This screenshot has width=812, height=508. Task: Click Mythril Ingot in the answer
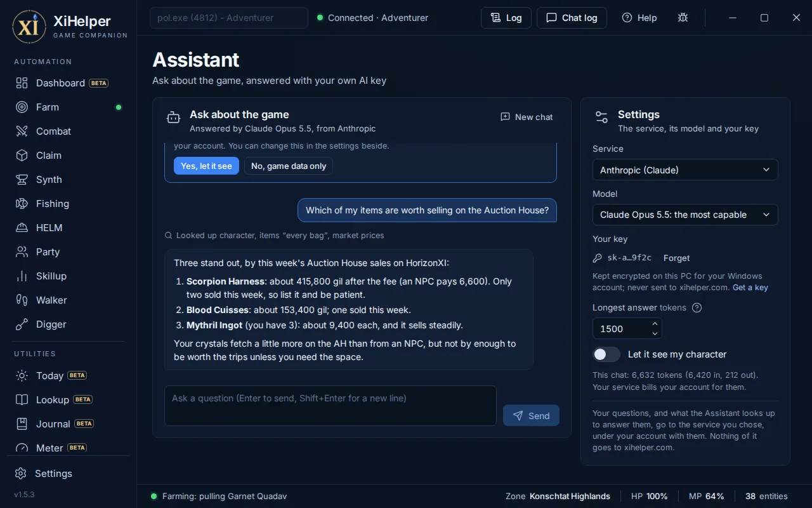[214, 325]
